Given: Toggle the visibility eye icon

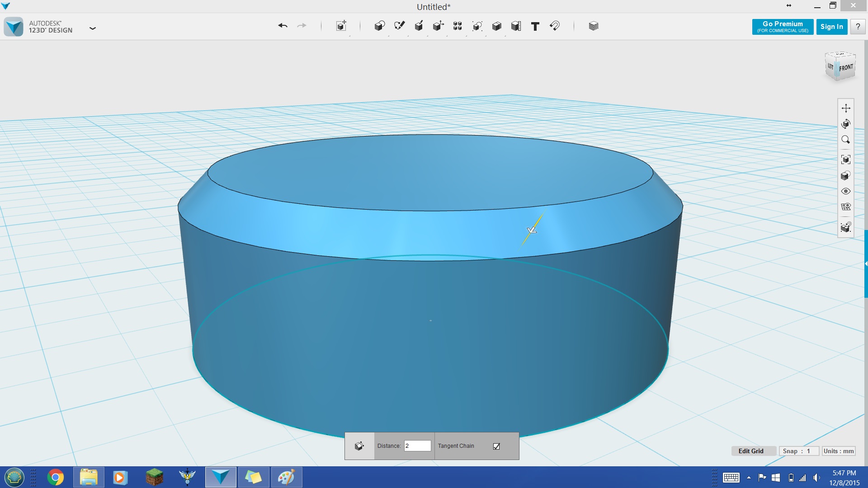Looking at the screenshot, I should click(x=846, y=191).
